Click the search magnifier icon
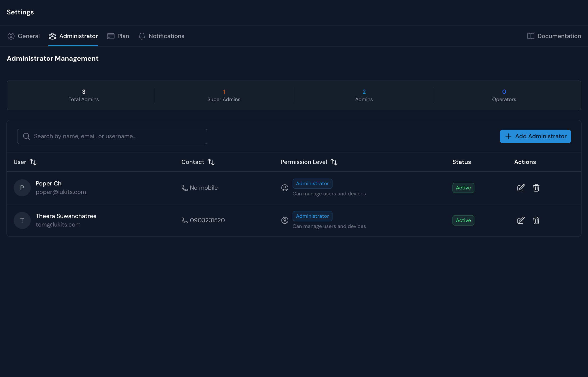Image resolution: width=588 pixels, height=377 pixels. pos(26,136)
